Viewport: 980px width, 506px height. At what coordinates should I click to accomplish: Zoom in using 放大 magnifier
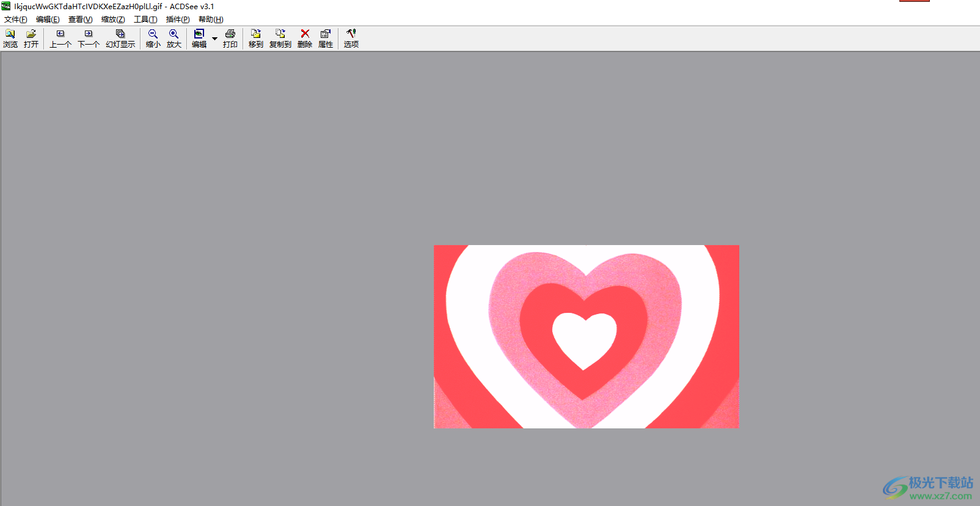[174, 38]
